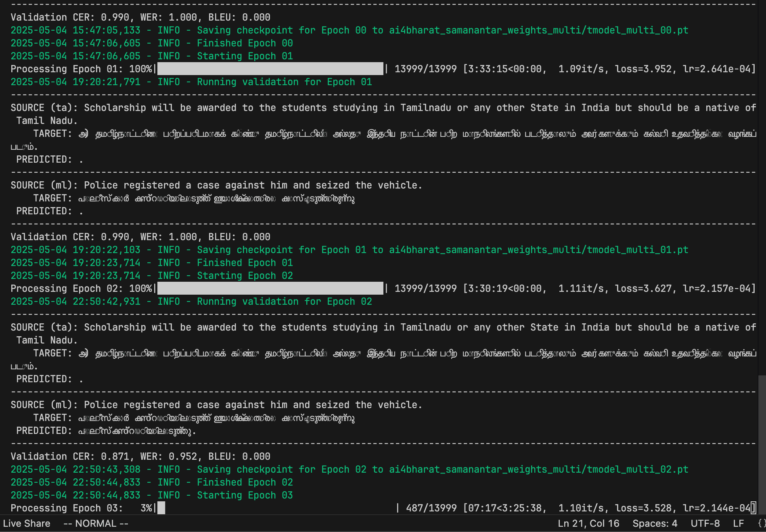This screenshot has height=532, width=766.
Task: Click the completed Epoch 01 progress bar
Action: (x=270, y=69)
